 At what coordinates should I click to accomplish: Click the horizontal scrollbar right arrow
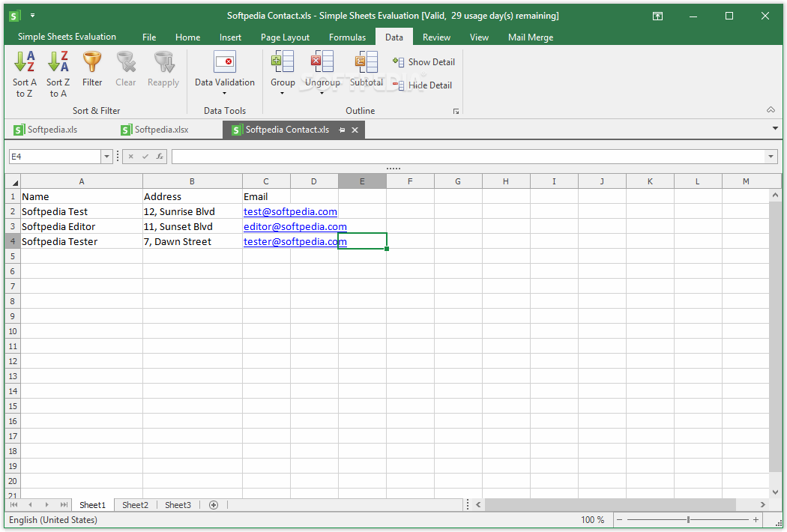[x=763, y=505]
